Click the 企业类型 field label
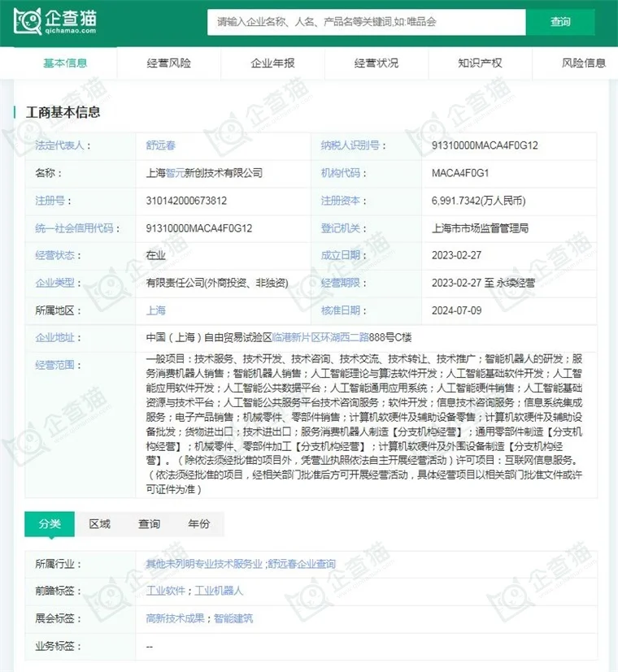The image size is (618, 672). tap(55, 283)
